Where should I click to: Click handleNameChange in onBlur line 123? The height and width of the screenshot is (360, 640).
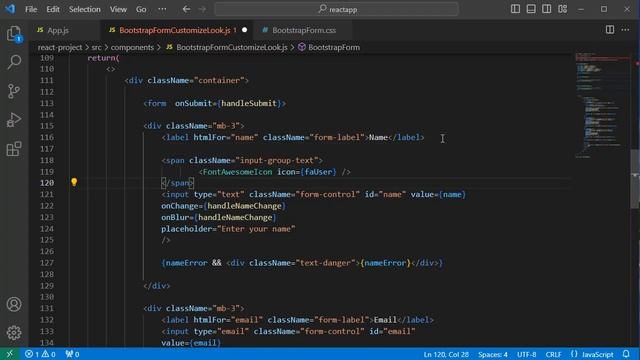pyautogui.click(x=235, y=217)
